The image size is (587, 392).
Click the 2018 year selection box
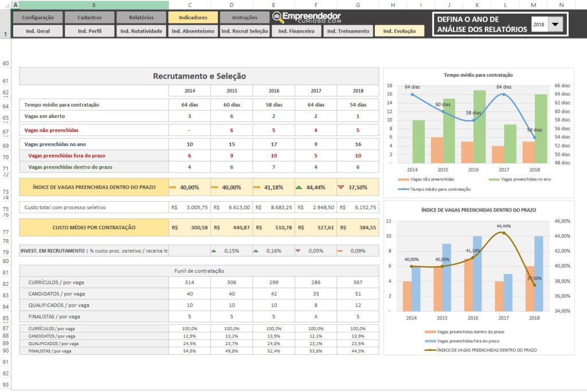point(539,25)
